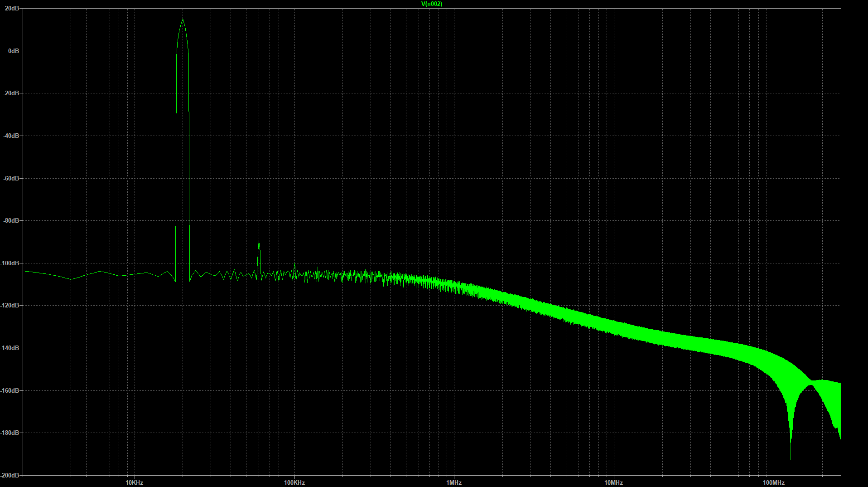This screenshot has height=487, width=868.
Task: Click the tip of the tallest spectrum peak
Action: click(183, 19)
